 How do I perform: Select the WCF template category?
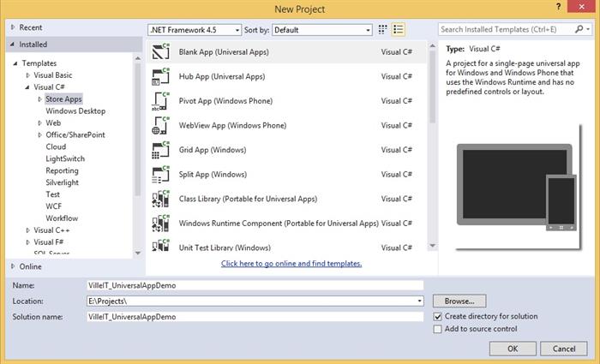pos(53,206)
